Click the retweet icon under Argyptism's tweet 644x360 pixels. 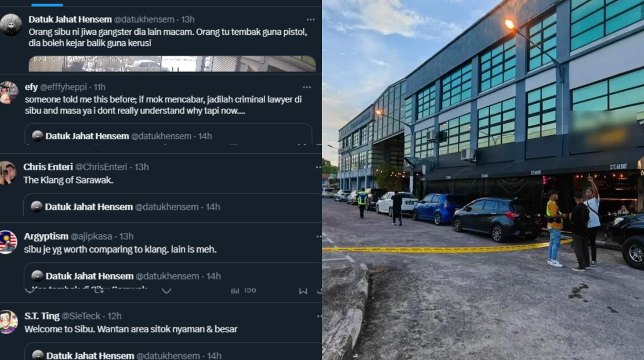[99, 290]
